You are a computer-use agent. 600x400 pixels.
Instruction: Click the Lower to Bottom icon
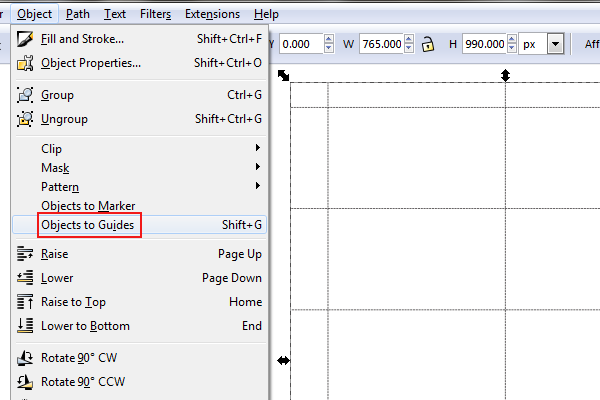tap(25, 326)
